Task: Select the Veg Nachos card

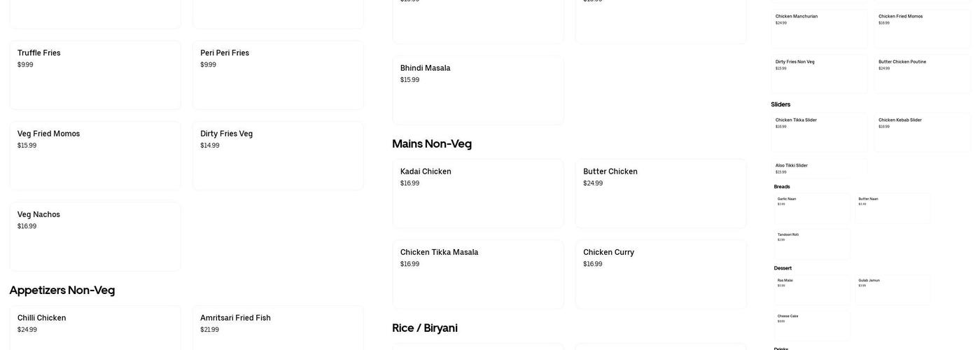Action: click(95, 237)
